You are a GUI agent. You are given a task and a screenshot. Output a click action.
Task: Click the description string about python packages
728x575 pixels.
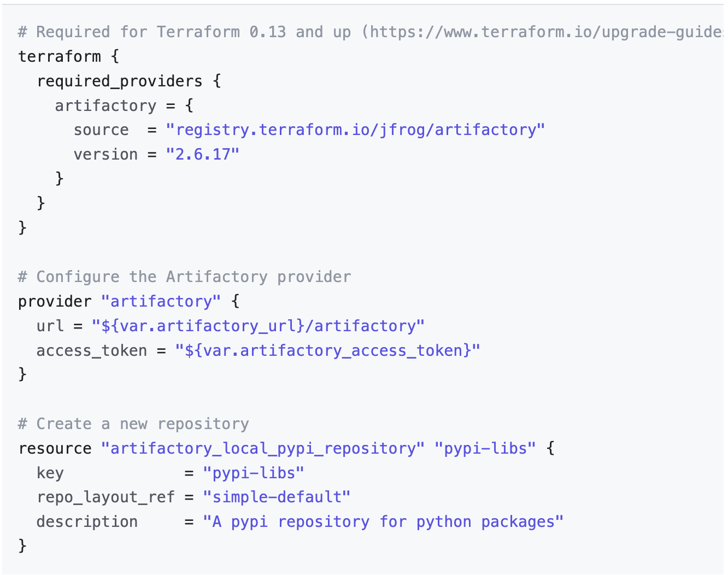tap(383, 521)
